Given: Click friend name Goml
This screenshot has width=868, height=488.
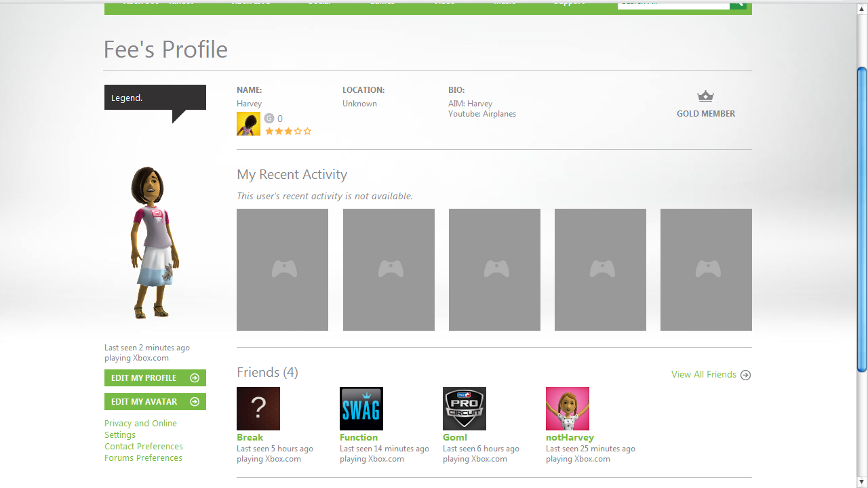Looking at the screenshot, I should tap(455, 438).
